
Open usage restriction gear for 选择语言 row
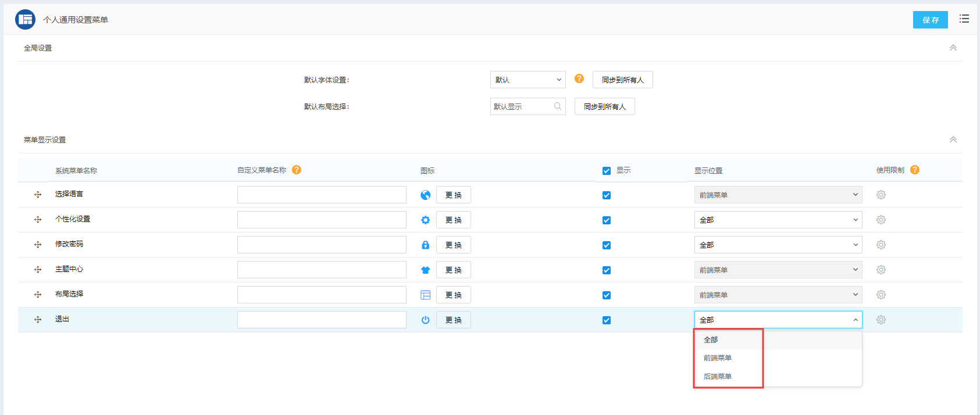881,195
